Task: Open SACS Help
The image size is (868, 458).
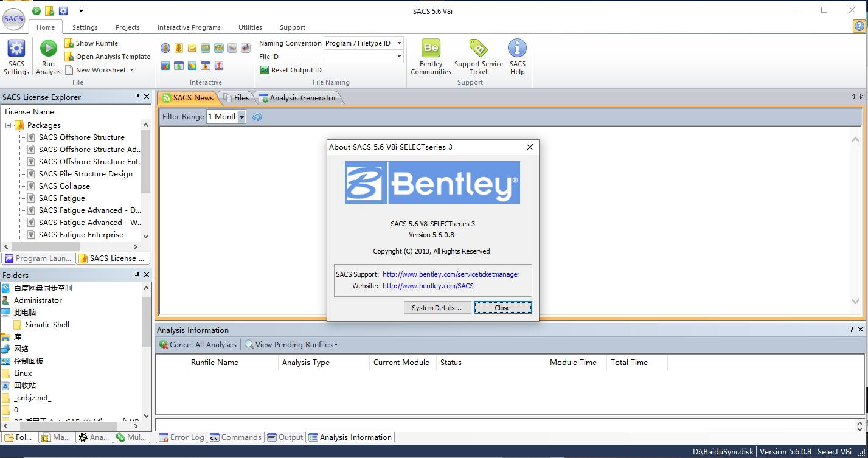Action: [518, 58]
